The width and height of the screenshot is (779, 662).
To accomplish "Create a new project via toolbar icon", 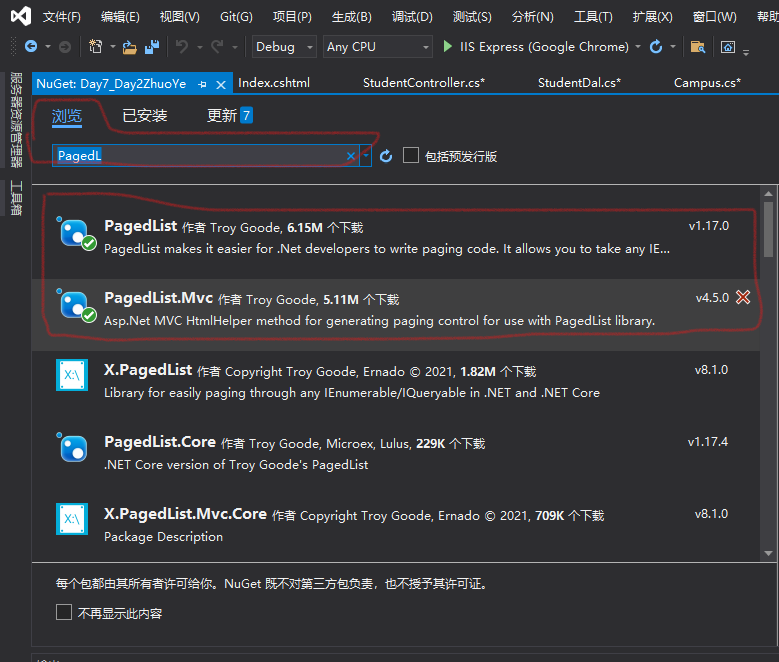I will 95,47.
